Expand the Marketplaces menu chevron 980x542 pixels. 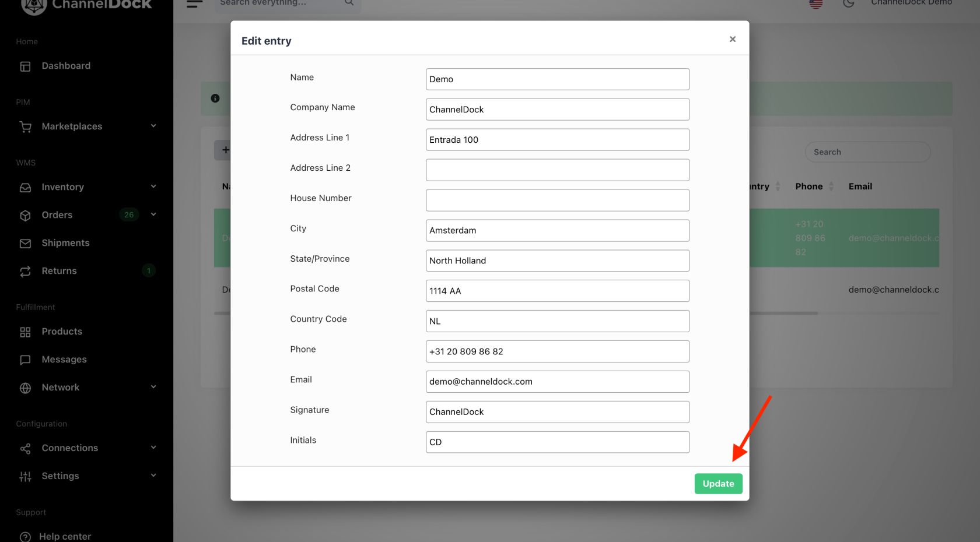[x=153, y=126]
